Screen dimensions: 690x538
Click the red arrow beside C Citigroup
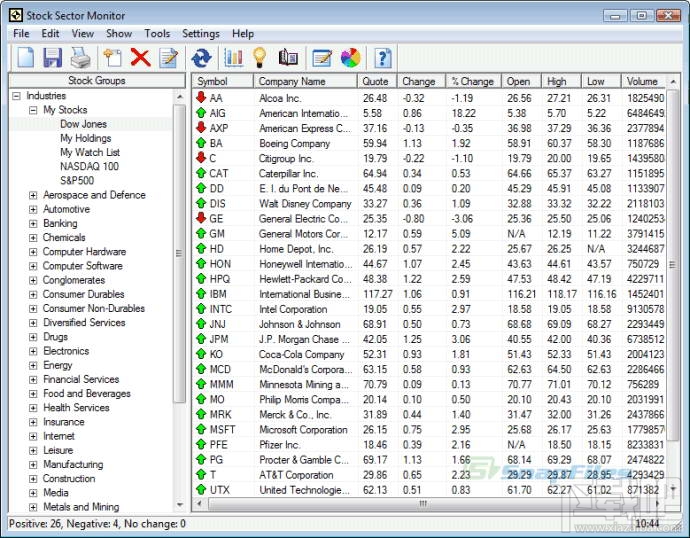click(x=201, y=157)
